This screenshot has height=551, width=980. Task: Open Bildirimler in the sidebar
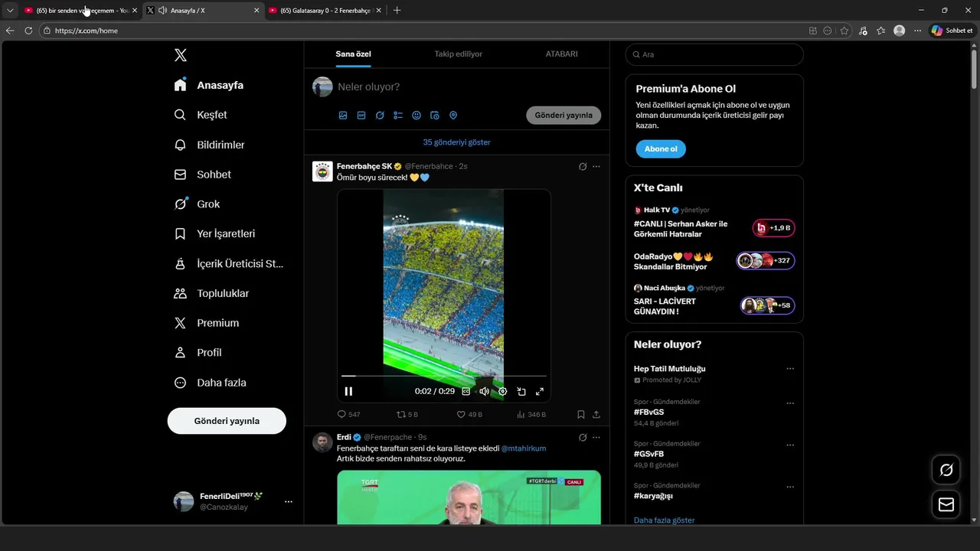[x=209, y=145]
